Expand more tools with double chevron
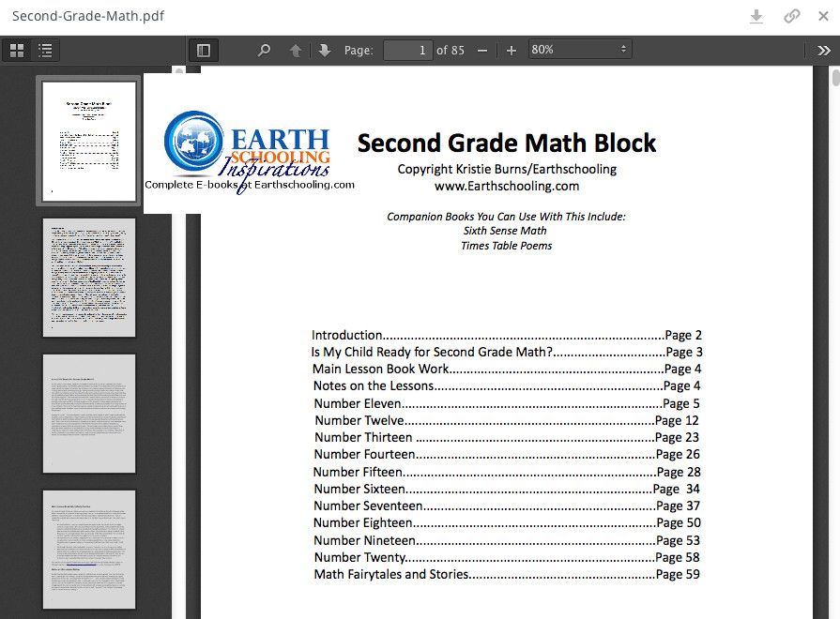Viewport: 840px width, 619px height. tap(824, 51)
